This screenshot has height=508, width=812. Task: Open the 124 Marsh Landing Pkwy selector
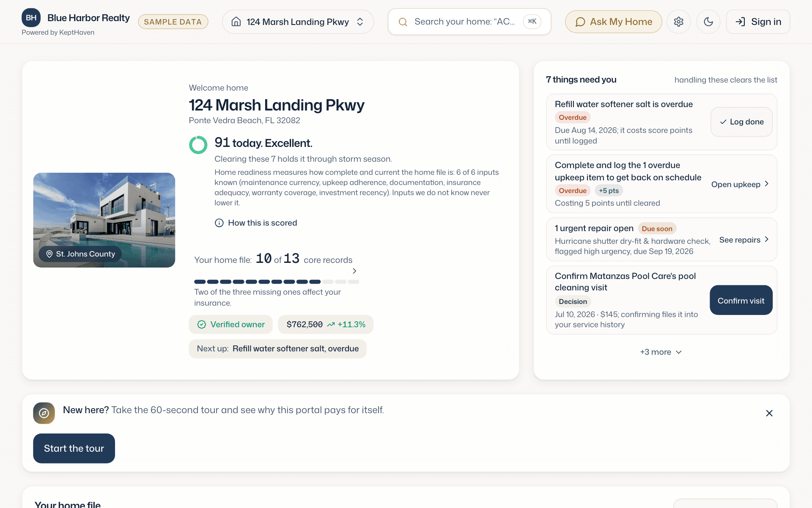tap(298, 22)
